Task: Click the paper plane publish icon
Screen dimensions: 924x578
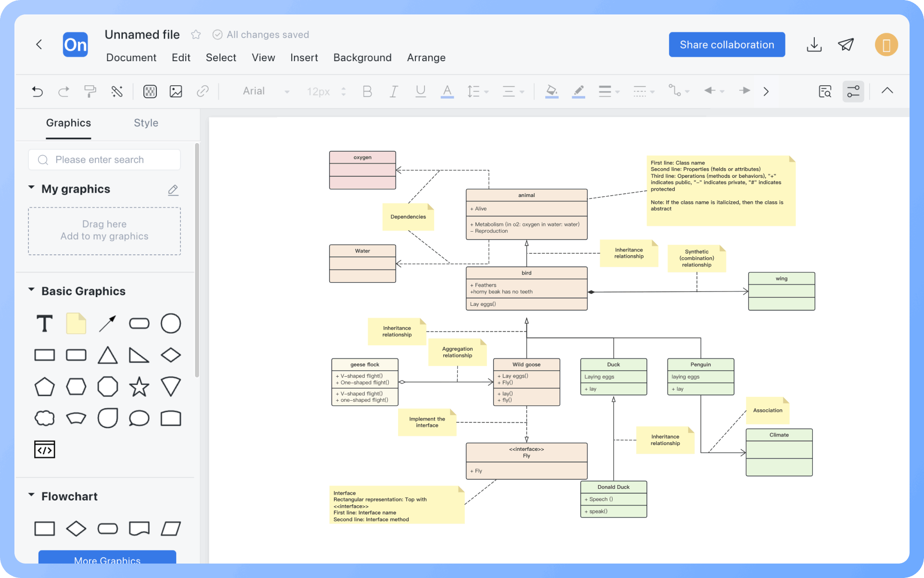Action: (x=846, y=45)
